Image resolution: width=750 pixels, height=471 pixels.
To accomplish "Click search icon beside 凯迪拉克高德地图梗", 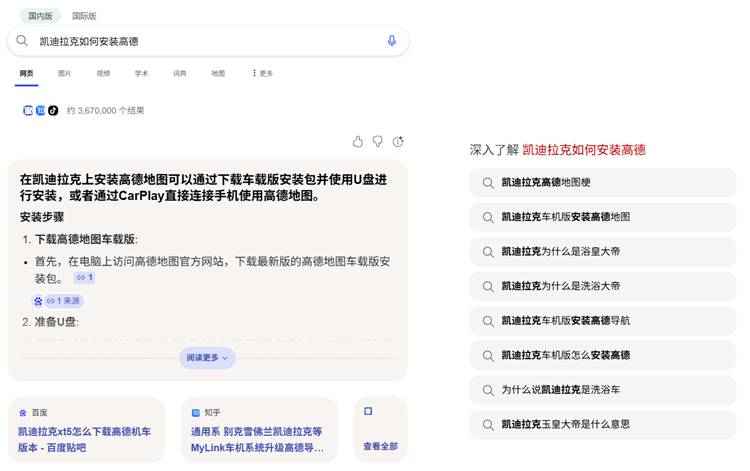I will (488, 183).
